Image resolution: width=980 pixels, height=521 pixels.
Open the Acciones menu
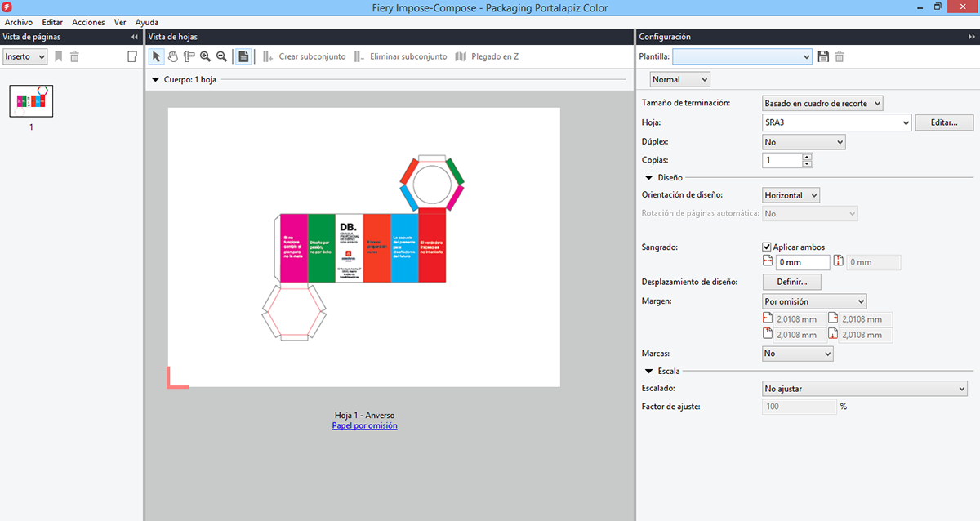(x=88, y=22)
